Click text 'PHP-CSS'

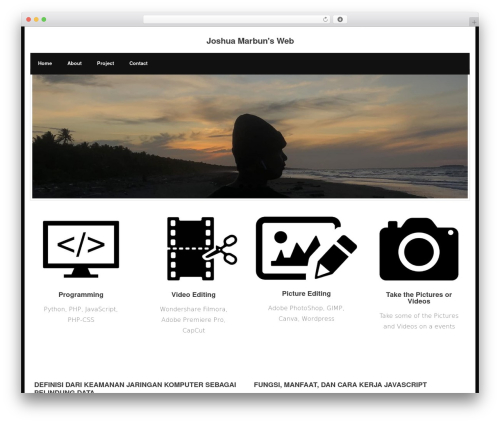point(81,320)
